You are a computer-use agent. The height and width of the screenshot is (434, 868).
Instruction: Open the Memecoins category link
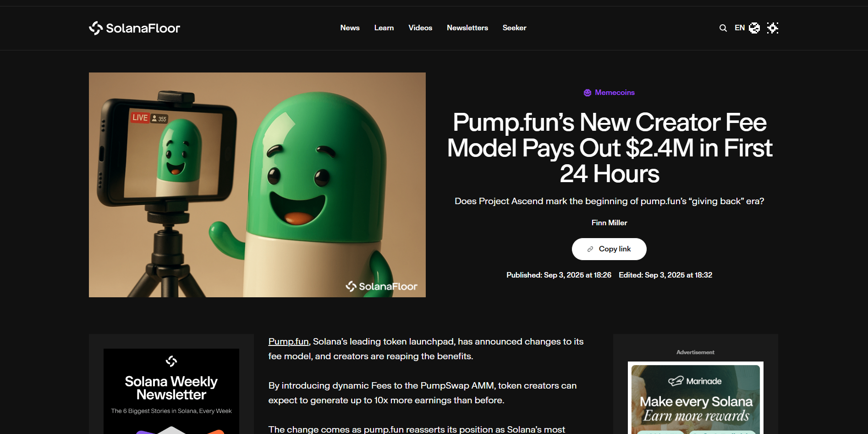[x=615, y=93]
